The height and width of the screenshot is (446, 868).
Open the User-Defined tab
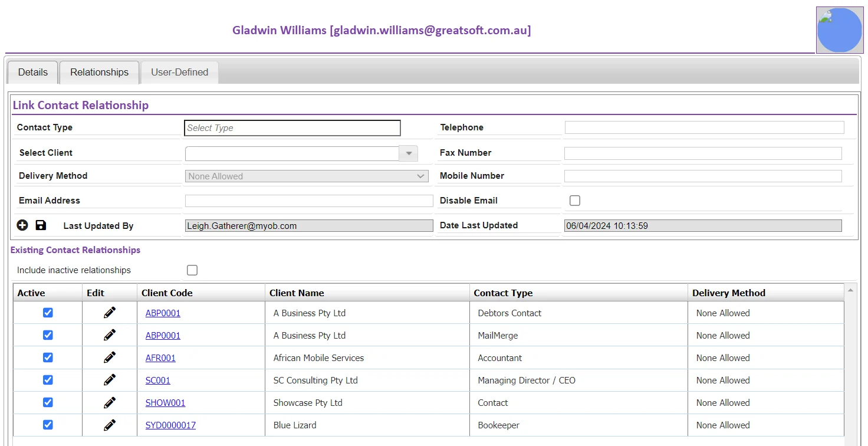click(x=180, y=72)
